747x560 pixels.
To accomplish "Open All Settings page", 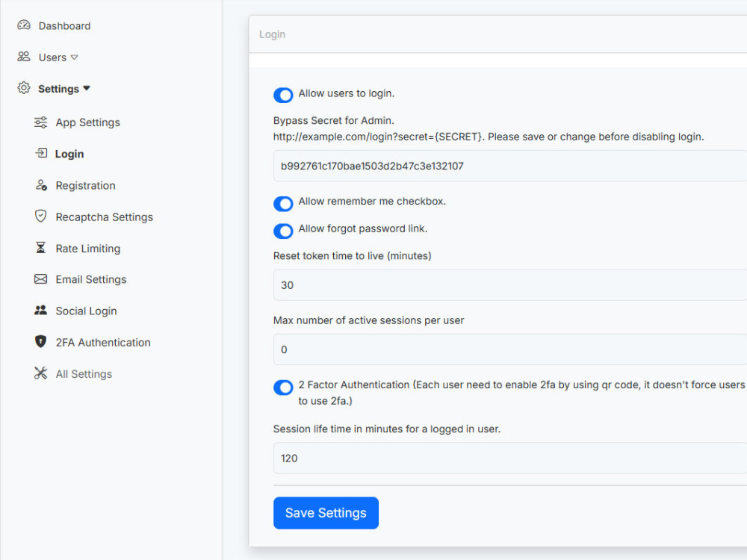I will click(x=84, y=374).
